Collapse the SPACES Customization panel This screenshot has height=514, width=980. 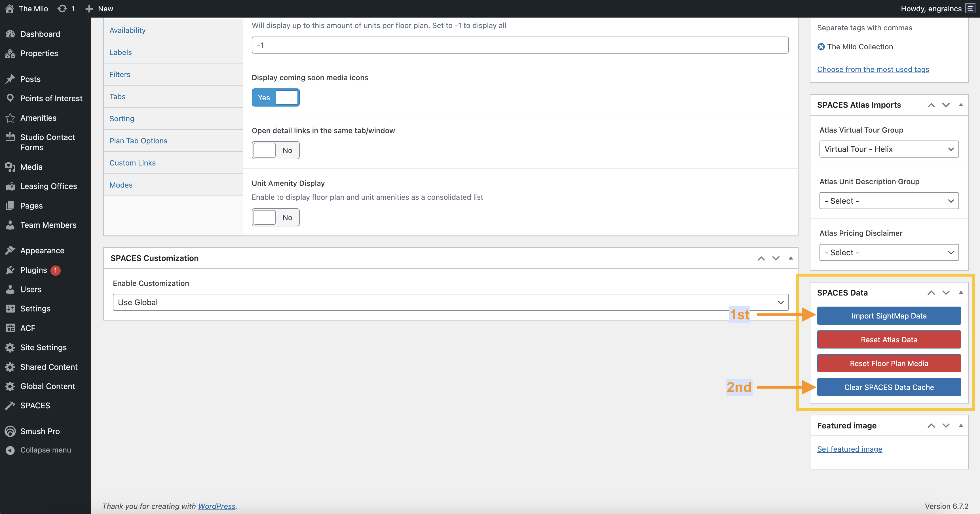click(x=791, y=258)
